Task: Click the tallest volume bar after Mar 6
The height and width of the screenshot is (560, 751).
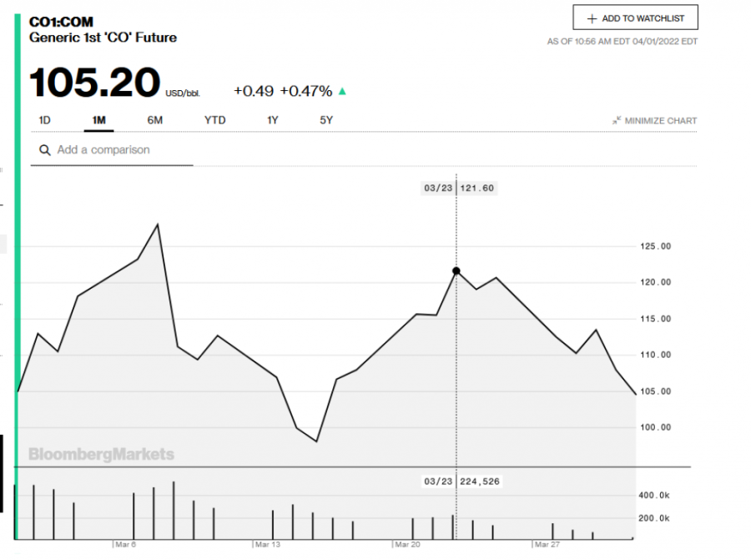Action: pyautogui.click(x=174, y=510)
